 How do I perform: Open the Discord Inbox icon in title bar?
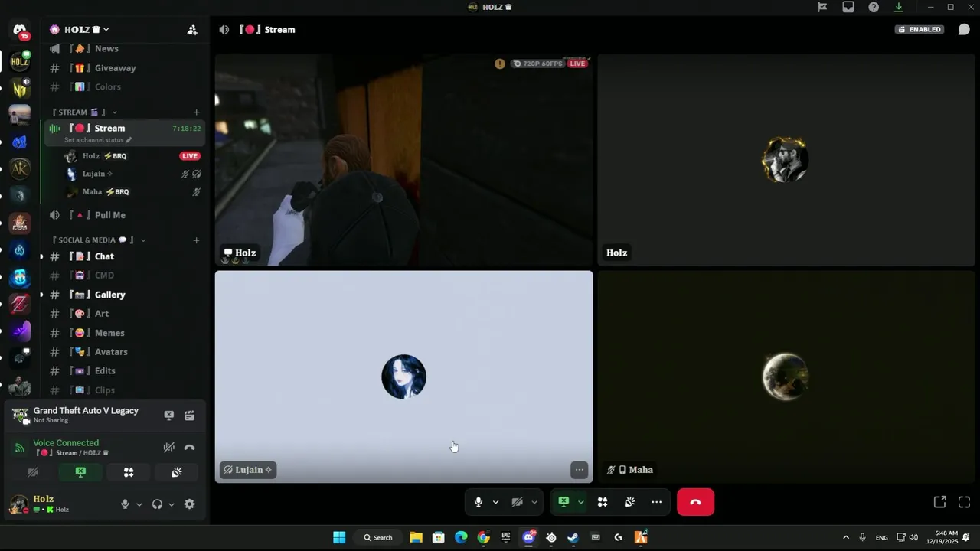[x=848, y=7]
